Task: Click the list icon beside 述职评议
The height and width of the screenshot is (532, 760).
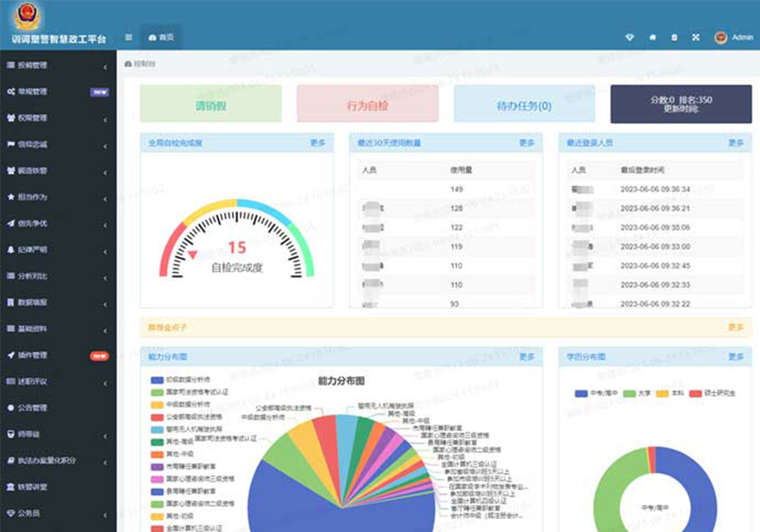Action: click(11, 382)
